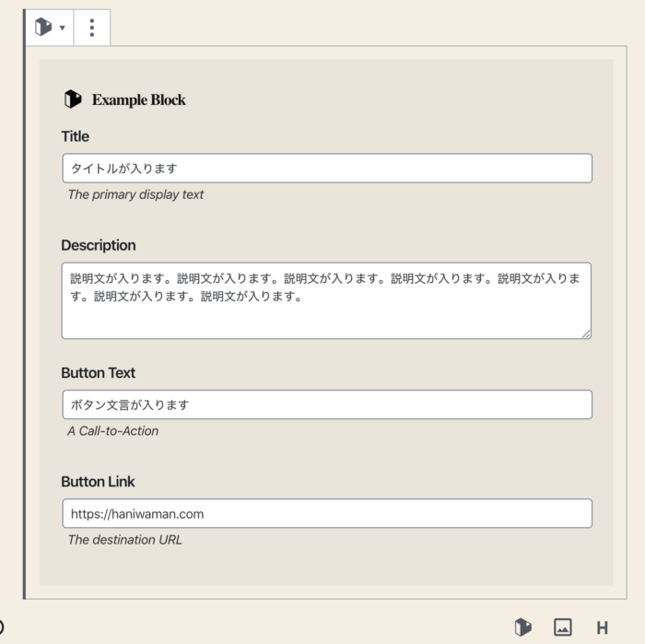Click the 'The primary display text' hint
The width and height of the screenshot is (645, 644).
(135, 194)
